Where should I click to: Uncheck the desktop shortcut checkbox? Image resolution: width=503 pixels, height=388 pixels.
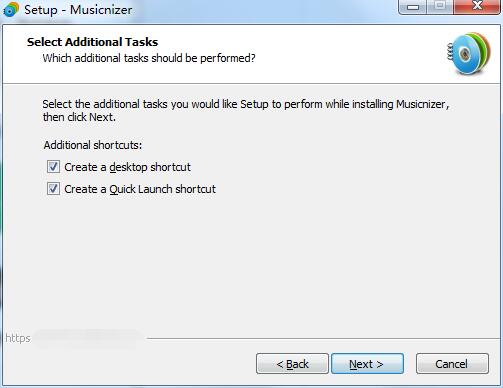[53, 167]
